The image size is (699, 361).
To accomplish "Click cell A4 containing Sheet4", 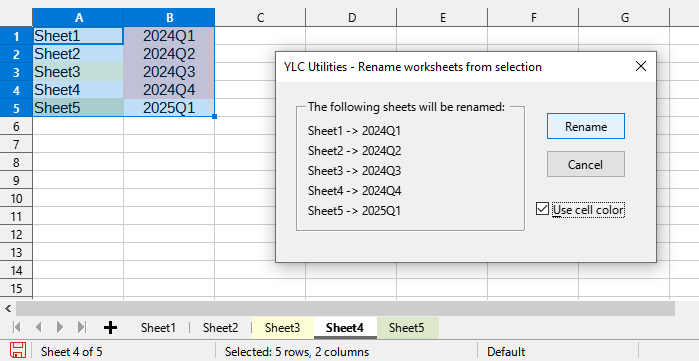I will click(78, 90).
